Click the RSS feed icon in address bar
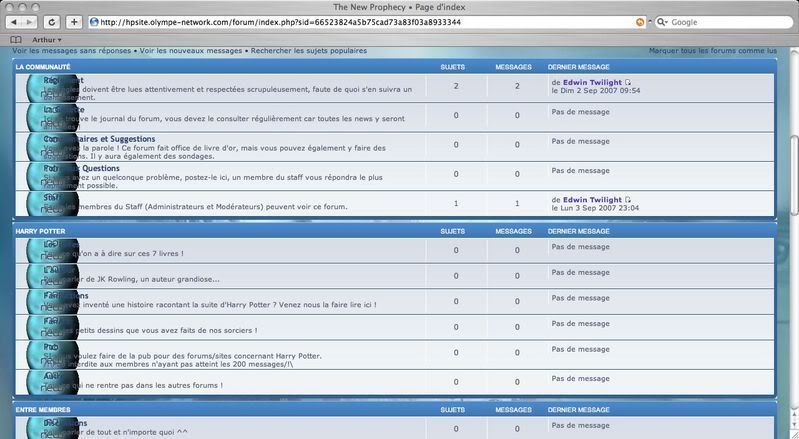This screenshot has height=439, width=799. (641, 22)
